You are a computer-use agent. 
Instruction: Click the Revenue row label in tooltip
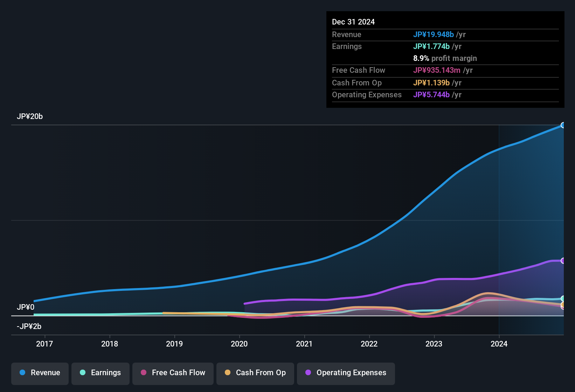point(347,35)
